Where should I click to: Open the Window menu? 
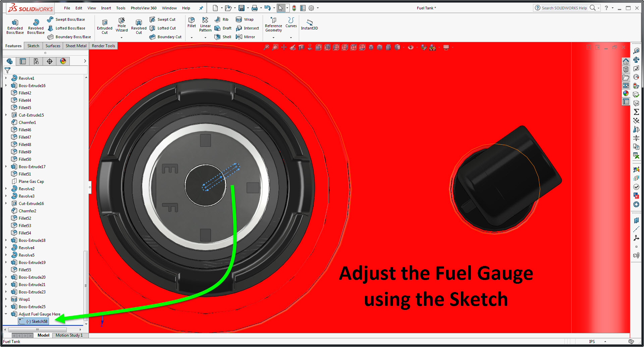(169, 8)
